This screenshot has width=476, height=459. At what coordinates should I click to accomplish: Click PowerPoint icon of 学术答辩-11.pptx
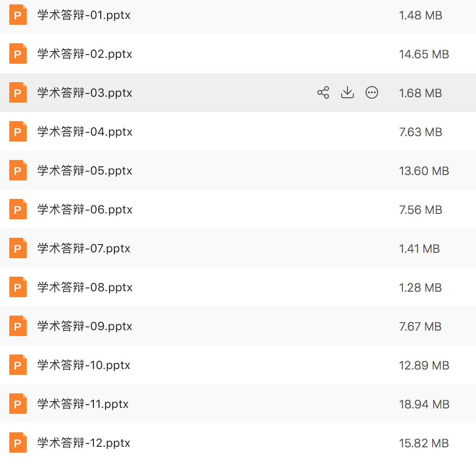point(18,404)
